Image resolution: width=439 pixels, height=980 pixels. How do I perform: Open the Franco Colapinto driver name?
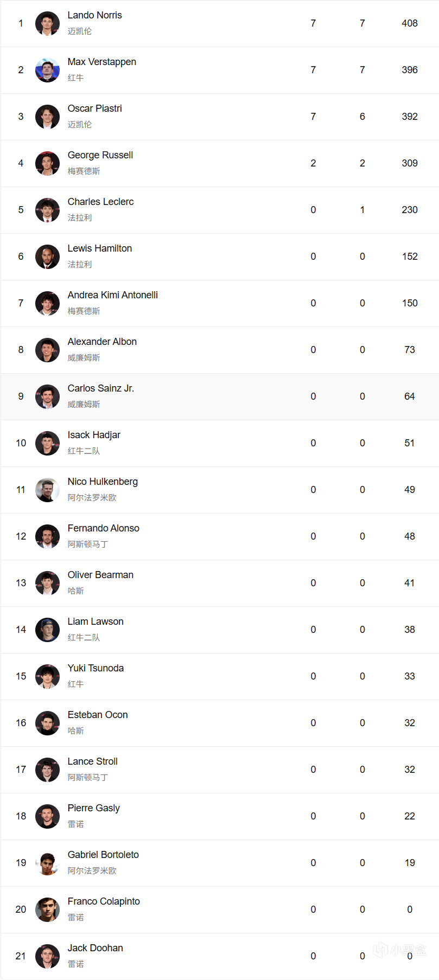[104, 901]
